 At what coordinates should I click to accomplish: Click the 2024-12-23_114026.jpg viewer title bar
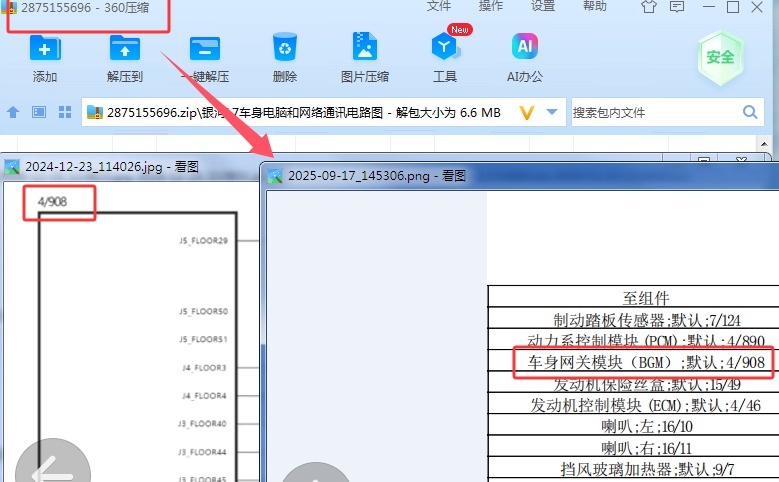[130, 167]
